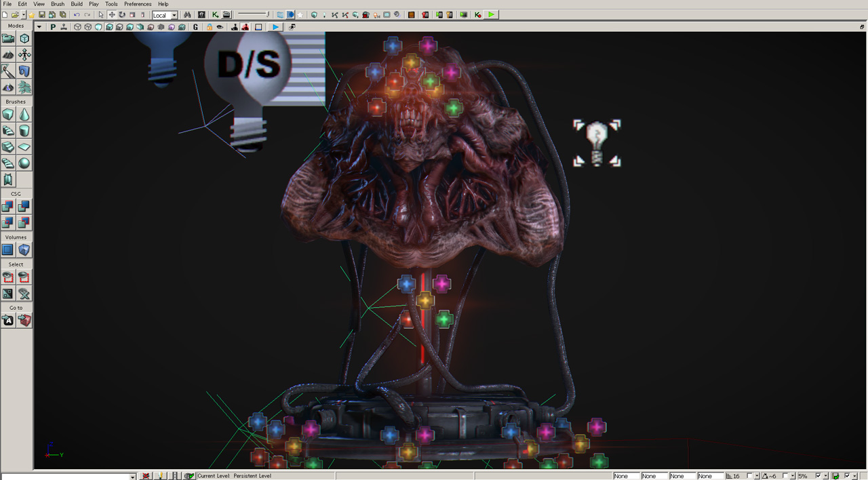This screenshot has width=868, height=480.
Task: Open the rotation grid size dropdown
Action: coord(793,476)
